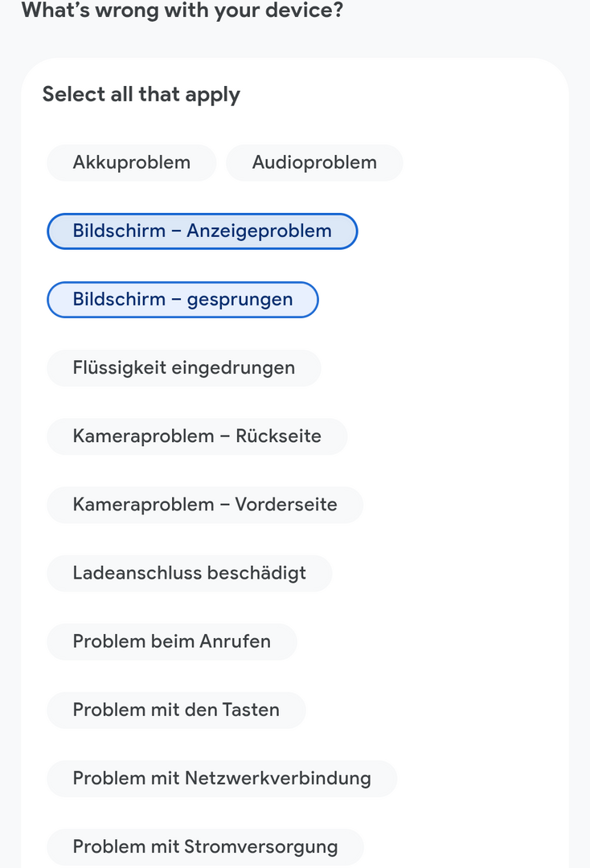Tap the audio issue chip
The width and height of the screenshot is (590, 868).
314,162
